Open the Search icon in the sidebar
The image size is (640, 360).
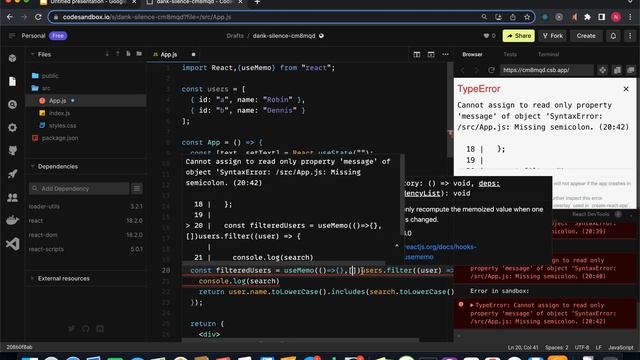click(12, 104)
